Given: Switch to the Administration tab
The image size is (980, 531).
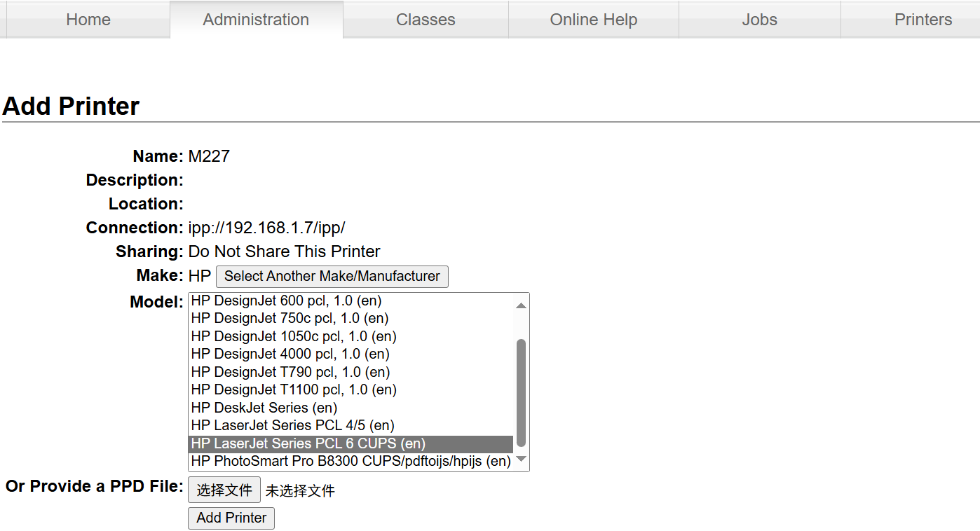Looking at the screenshot, I should tap(256, 20).
